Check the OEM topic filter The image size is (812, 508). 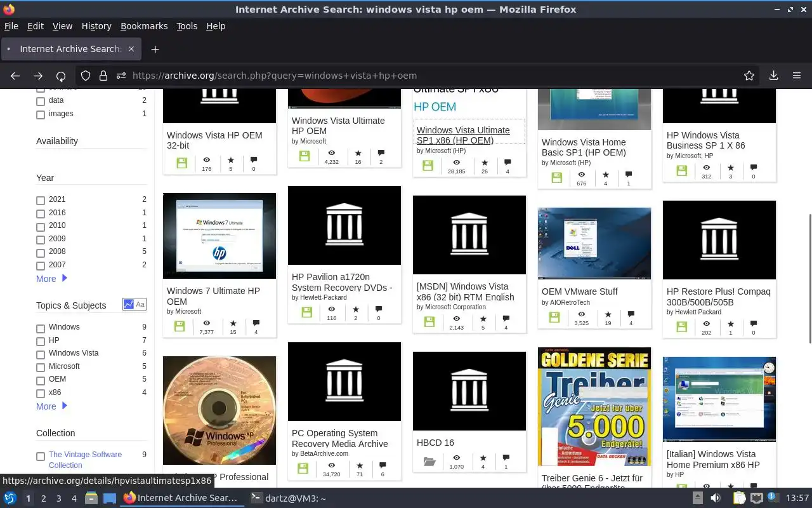[41, 380]
